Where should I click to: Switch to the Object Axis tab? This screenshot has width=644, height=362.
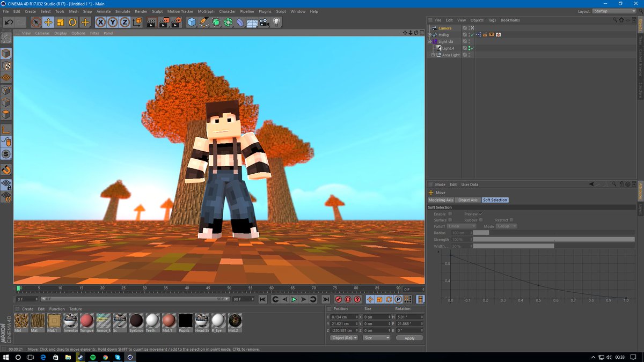(467, 200)
